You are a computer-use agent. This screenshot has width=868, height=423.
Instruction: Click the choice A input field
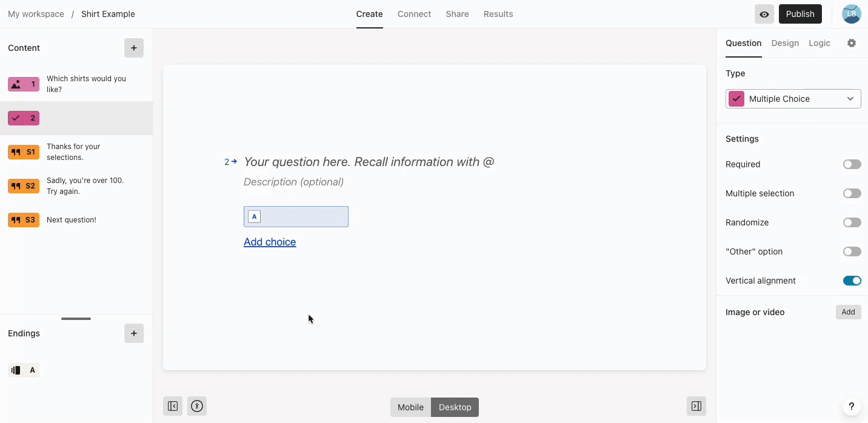click(x=296, y=216)
